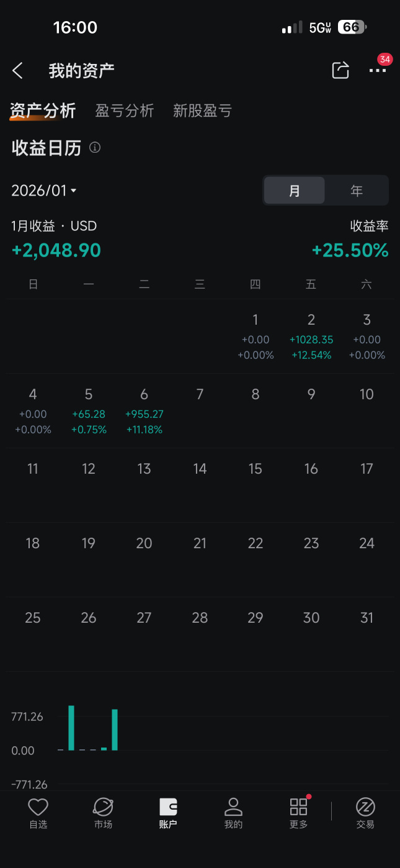Select the 资产分析 tab
This screenshot has width=400, height=868.
tap(43, 111)
